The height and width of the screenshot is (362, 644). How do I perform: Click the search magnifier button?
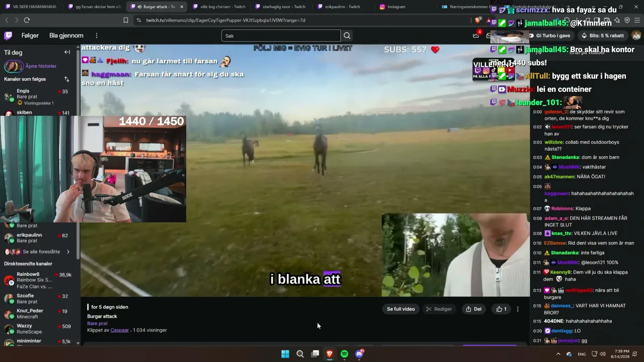(347, 36)
